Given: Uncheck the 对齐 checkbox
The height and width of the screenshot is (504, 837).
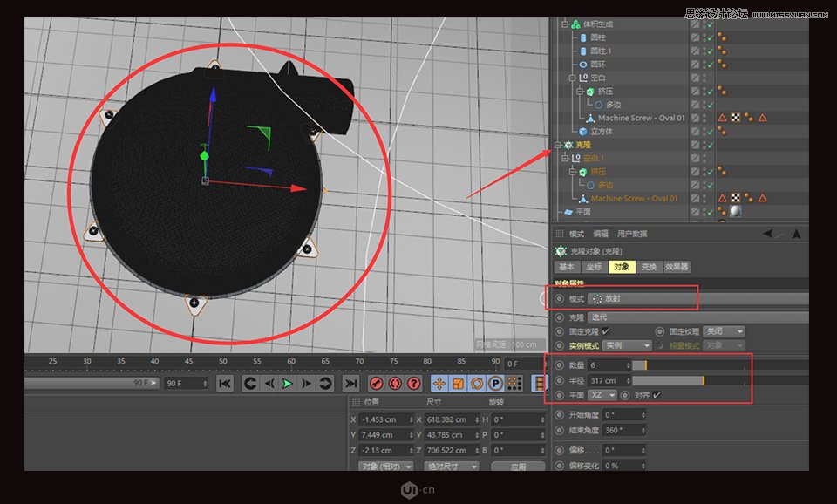Looking at the screenshot, I should point(655,395).
